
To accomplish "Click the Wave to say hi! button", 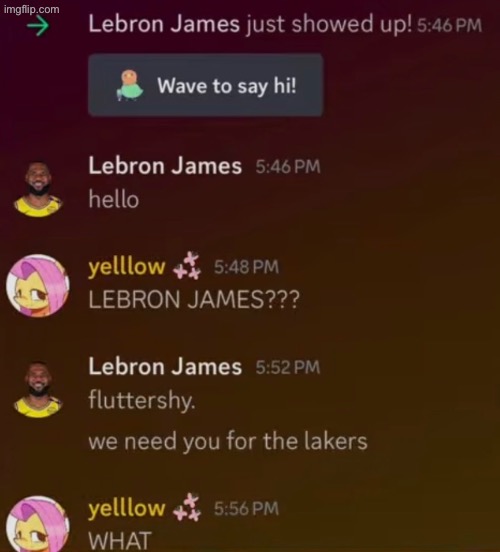I will (x=206, y=85).
